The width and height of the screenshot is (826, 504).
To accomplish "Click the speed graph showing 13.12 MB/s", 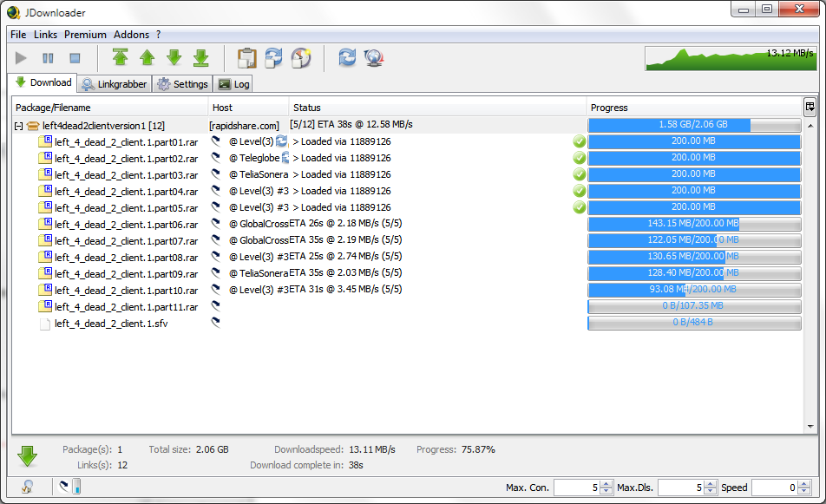I will point(731,58).
